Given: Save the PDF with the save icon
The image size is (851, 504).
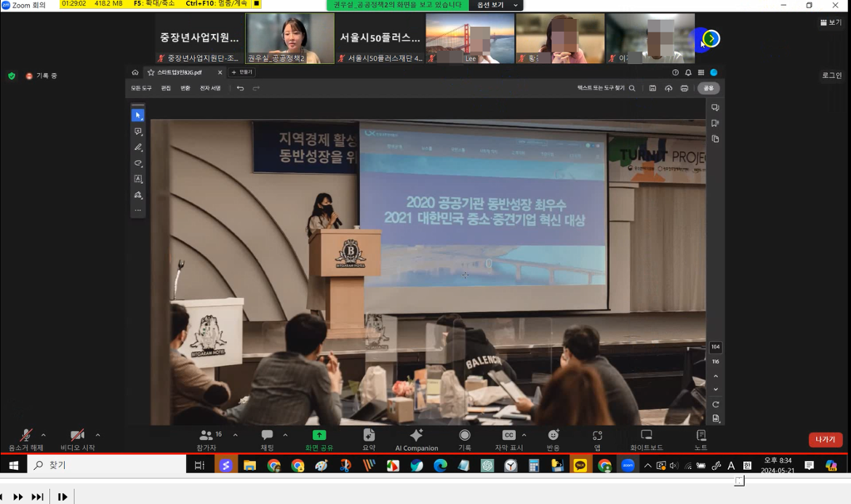Looking at the screenshot, I should [652, 88].
